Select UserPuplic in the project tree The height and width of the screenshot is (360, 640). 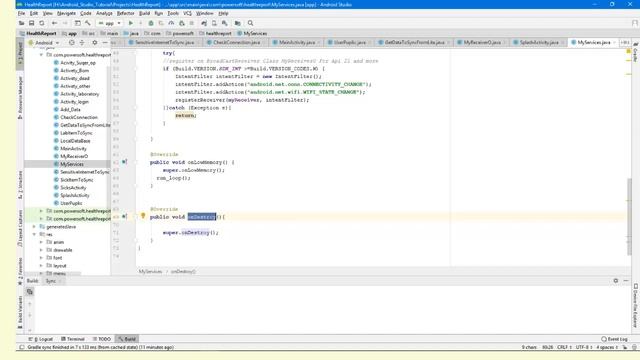[x=71, y=203]
